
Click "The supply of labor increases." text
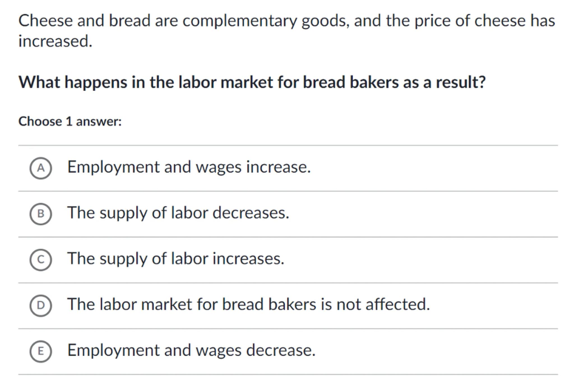176,258
